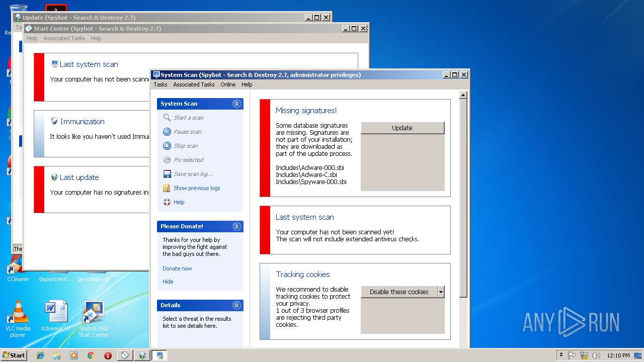Click the Action Center flag tray icon
The width and height of the screenshot is (644, 362).
pyautogui.click(x=572, y=355)
